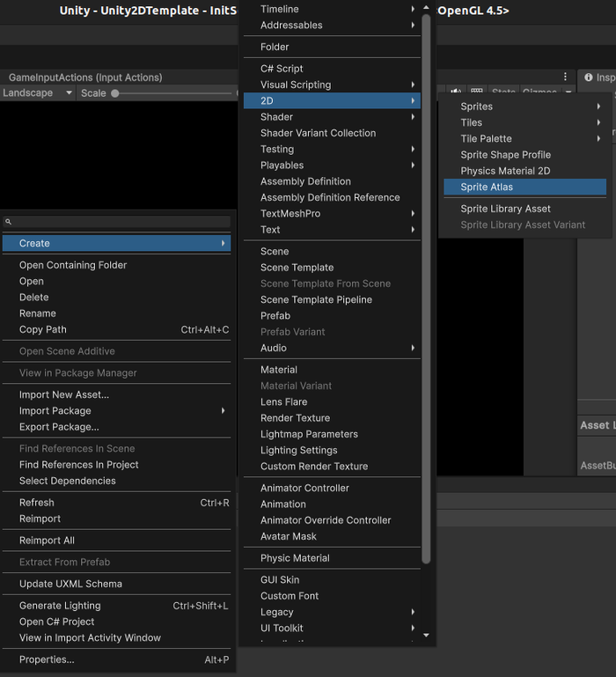This screenshot has width=616, height=677.
Task: Adjust the Game view Scale slider handle
Action: pyautogui.click(x=114, y=93)
